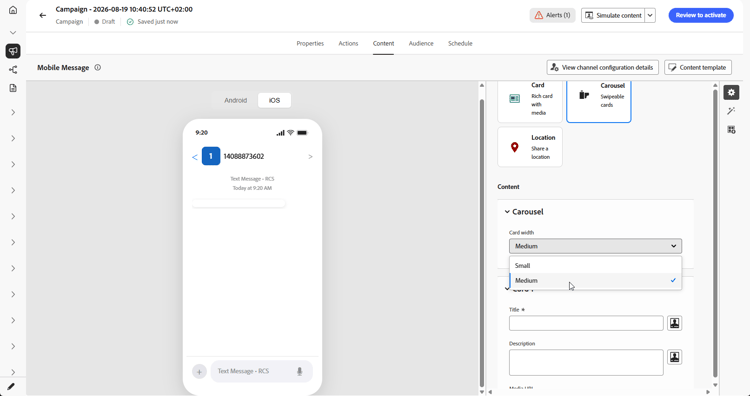Open the content document sidebar icon

point(13,88)
